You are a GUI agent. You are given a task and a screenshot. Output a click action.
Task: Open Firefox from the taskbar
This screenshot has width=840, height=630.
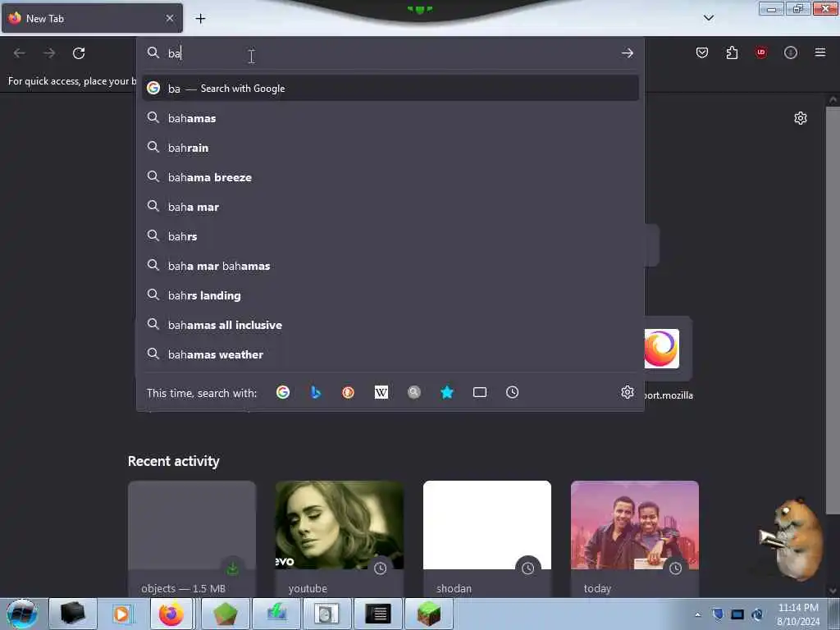tap(171, 614)
